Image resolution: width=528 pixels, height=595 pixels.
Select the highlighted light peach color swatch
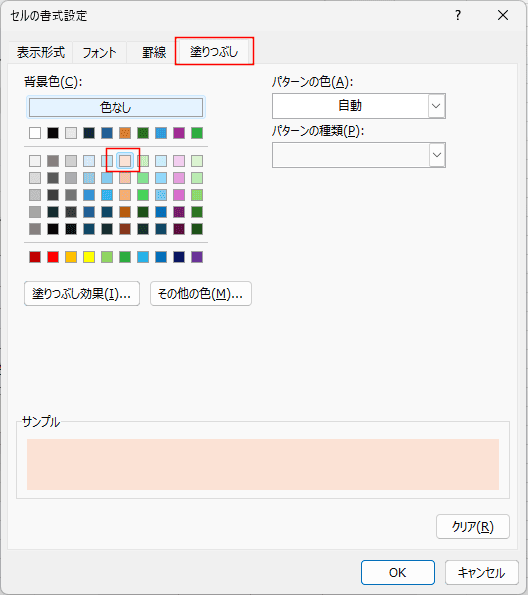125,161
